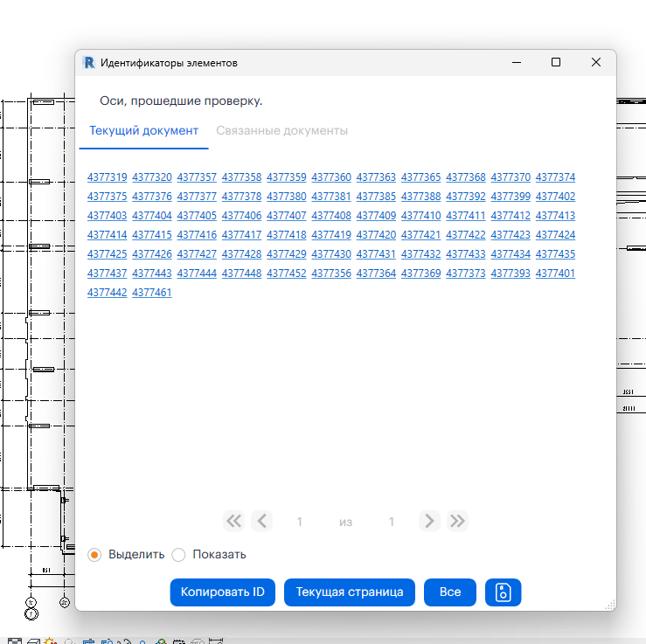Select element ID 4377393

[511, 273]
